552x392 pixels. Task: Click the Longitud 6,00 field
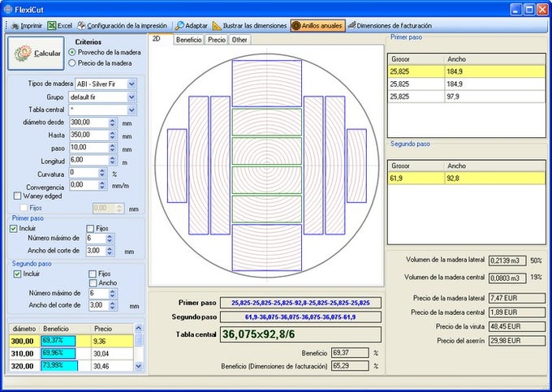(89, 161)
